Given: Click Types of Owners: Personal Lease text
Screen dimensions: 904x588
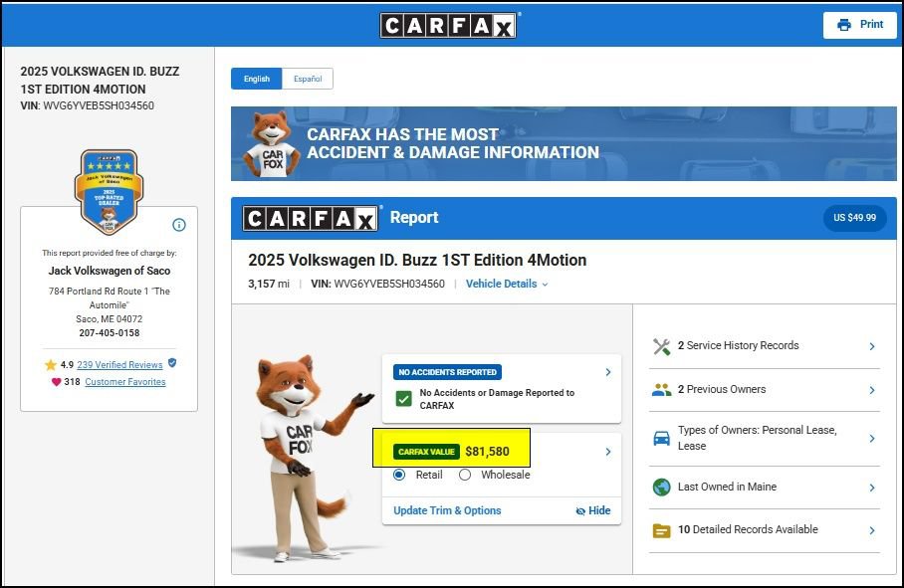Looking at the screenshot, I should click(757, 438).
